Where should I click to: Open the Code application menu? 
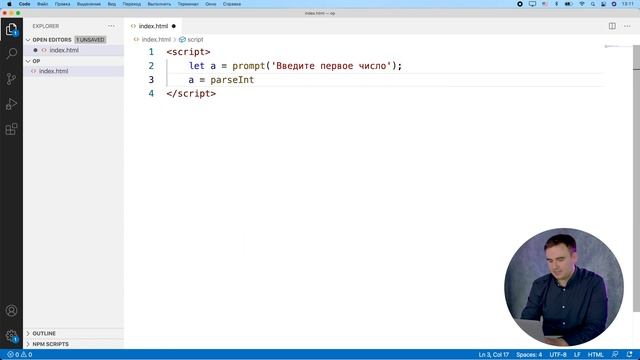click(x=24, y=4)
